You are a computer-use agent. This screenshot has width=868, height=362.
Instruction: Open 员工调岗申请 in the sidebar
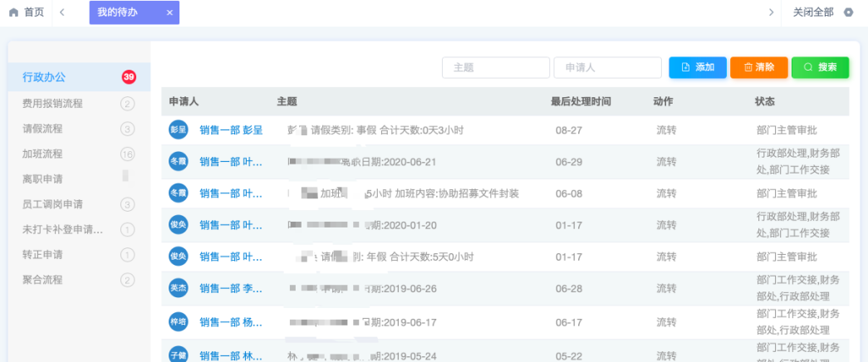(x=52, y=204)
